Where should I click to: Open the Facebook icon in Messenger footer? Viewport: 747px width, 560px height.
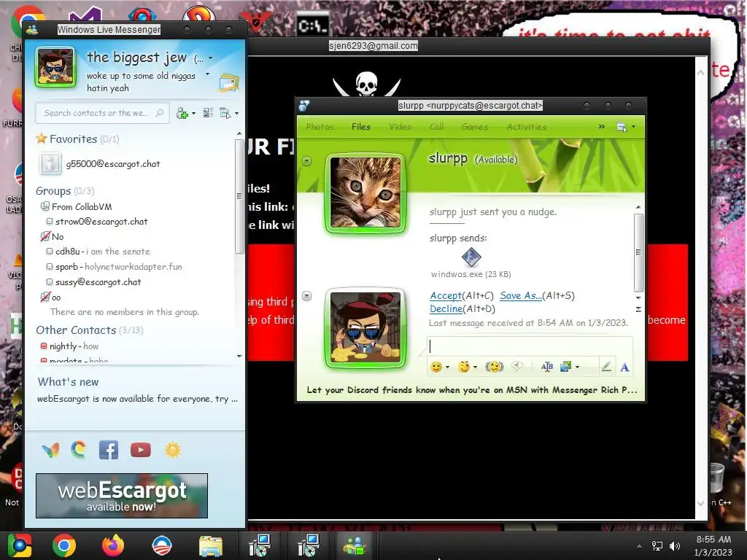click(x=109, y=450)
